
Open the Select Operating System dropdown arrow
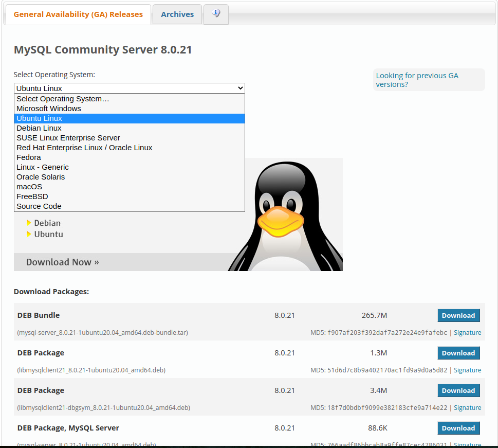pyautogui.click(x=240, y=87)
